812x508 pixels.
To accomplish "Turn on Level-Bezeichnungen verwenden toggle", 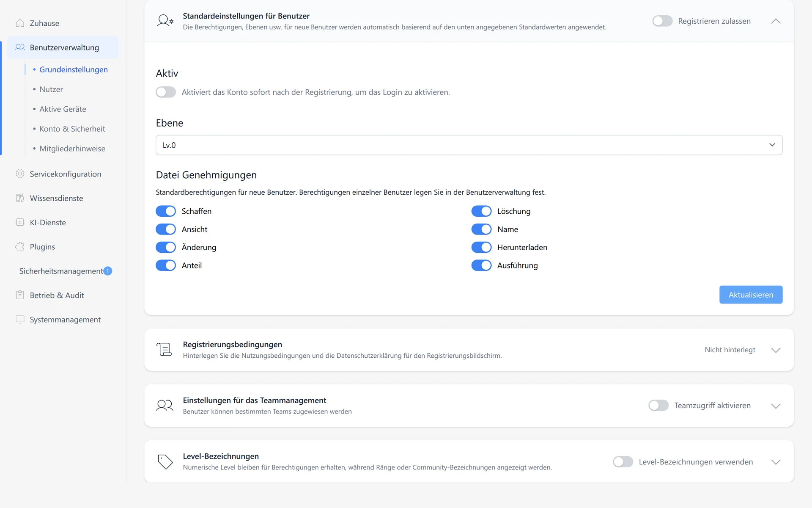I will [x=623, y=462].
